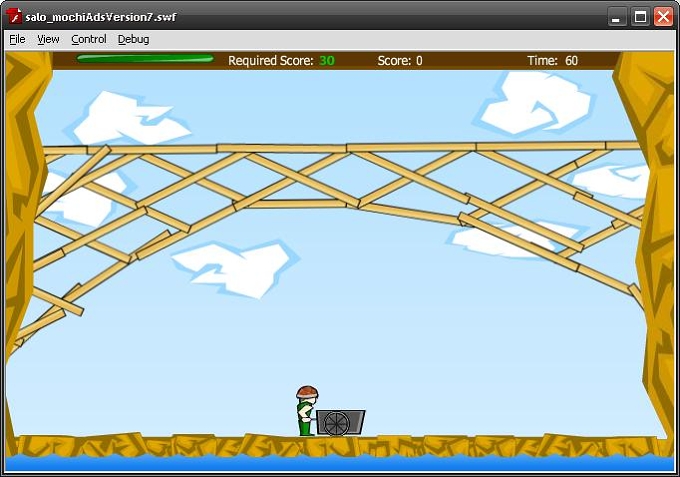Maximize the Flash Player window
Image resolution: width=680 pixels, height=477 pixels.
tap(640, 17)
